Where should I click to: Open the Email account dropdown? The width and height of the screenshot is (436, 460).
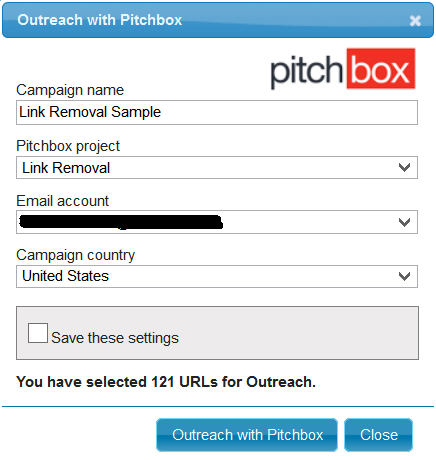click(217, 222)
